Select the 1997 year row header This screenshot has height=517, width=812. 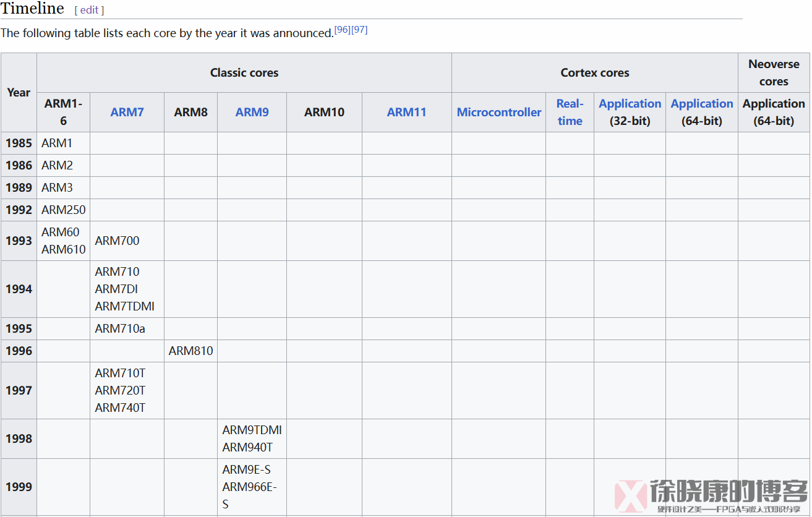tap(19, 390)
